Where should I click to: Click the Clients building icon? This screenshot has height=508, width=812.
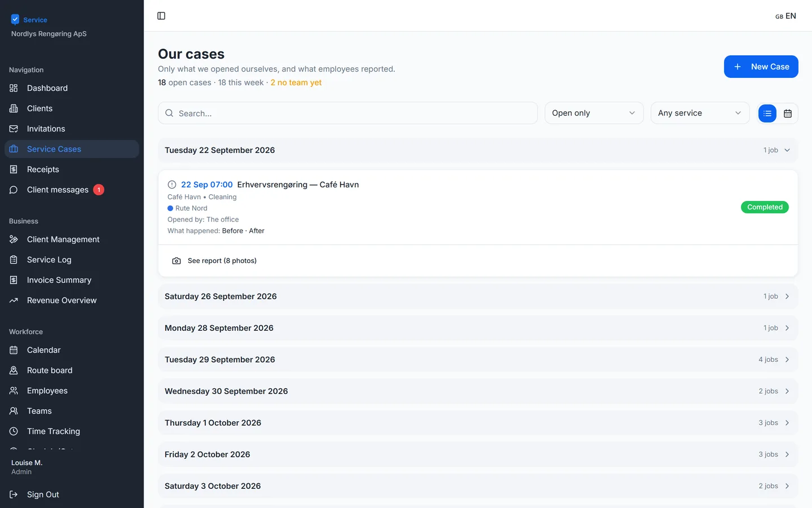click(14, 108)
